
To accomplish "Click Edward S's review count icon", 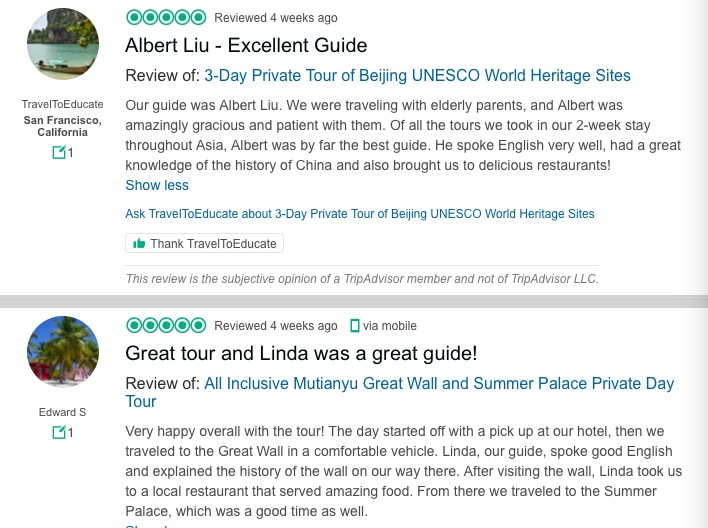I will coord(59,433).
